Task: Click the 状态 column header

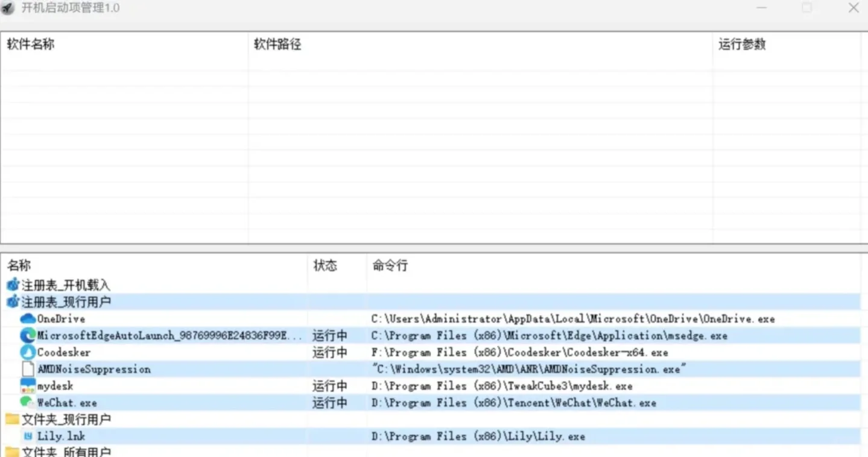Action: (x=325, y=265)
